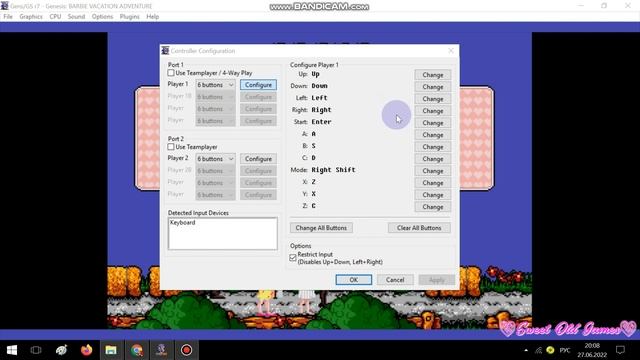Open the Windows Start menu

tap(12, 350)
